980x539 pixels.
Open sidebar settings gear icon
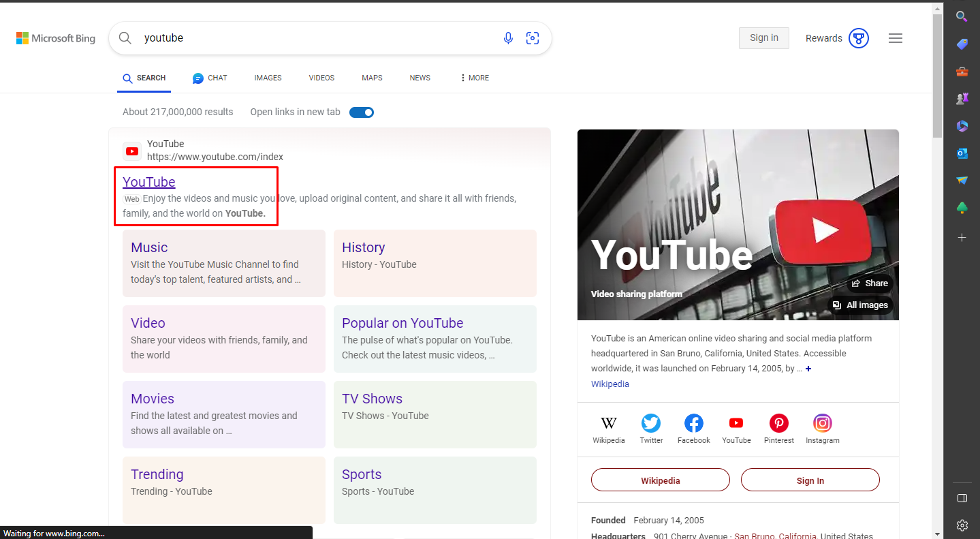coord(962,525)
